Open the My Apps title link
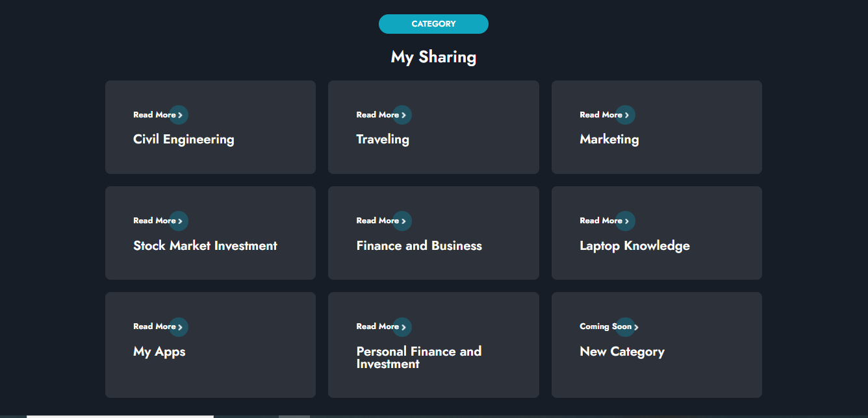 pos(159,352)
